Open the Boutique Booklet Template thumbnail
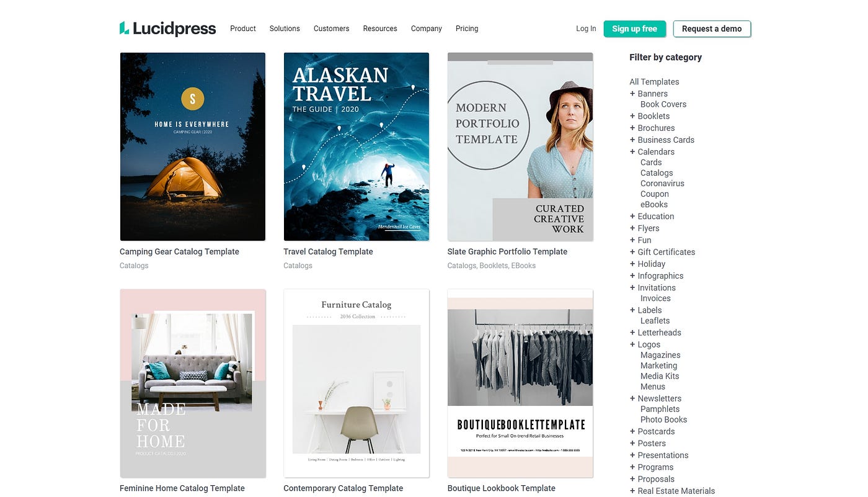This screenshot has height=497, width=868. 520,383
